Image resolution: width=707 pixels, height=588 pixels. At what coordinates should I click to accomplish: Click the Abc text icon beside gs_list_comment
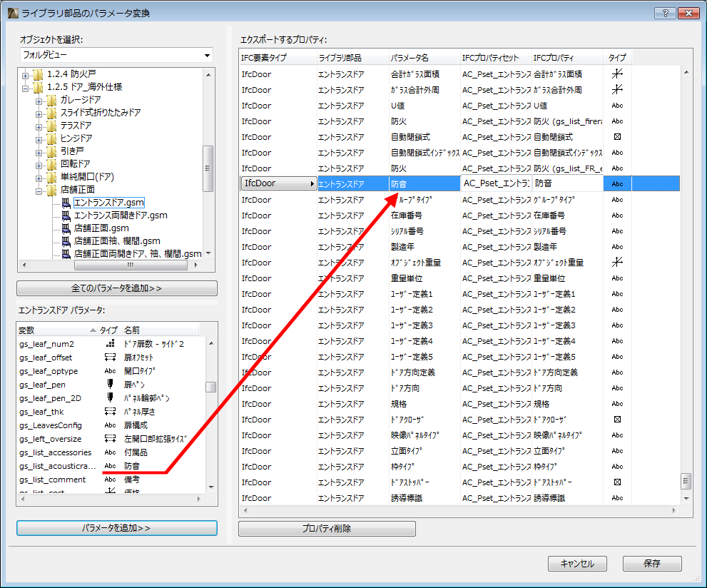tap(110, 480)
